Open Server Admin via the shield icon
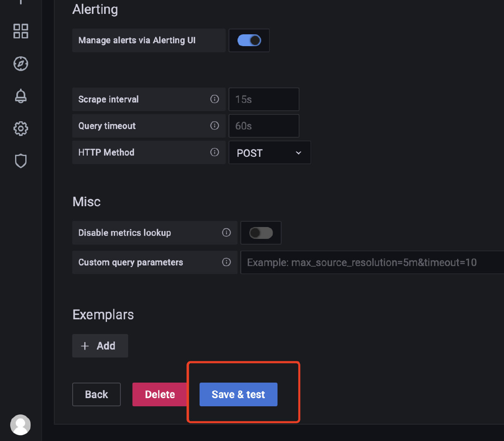This screenshot has height=441, width=504. tap(21, 161)
